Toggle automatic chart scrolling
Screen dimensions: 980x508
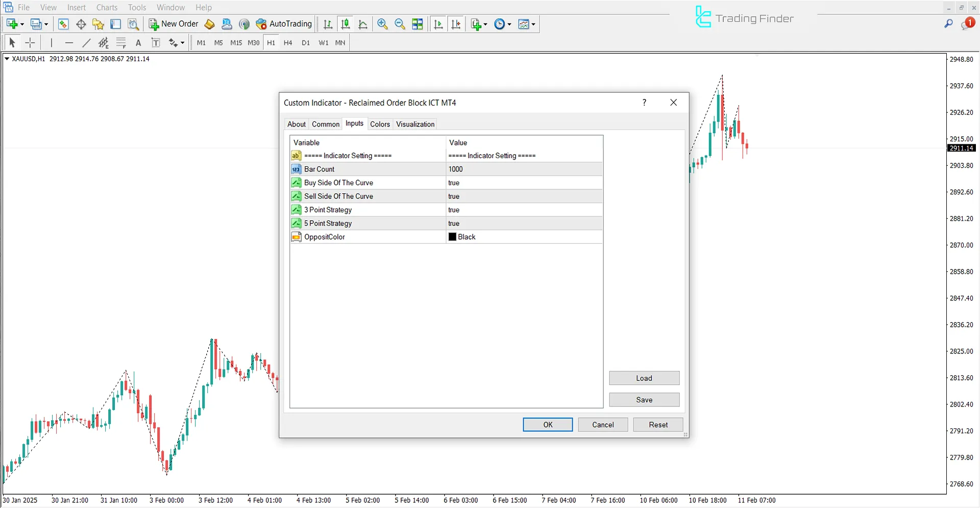pyautogui.click(x=438, y=24)
